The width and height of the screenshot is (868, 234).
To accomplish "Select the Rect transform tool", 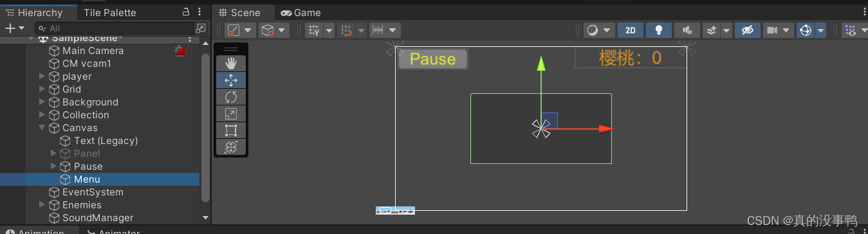I will coord(231,130).
